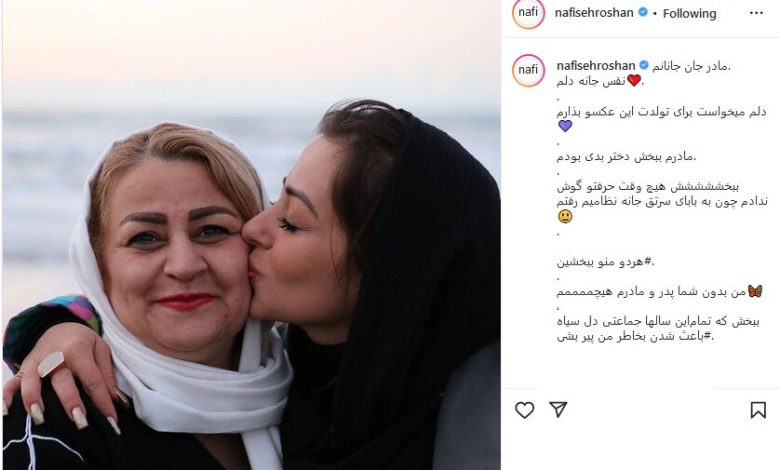
Task: Click the nafi avatar beside the caption
Action: (528, 70)
